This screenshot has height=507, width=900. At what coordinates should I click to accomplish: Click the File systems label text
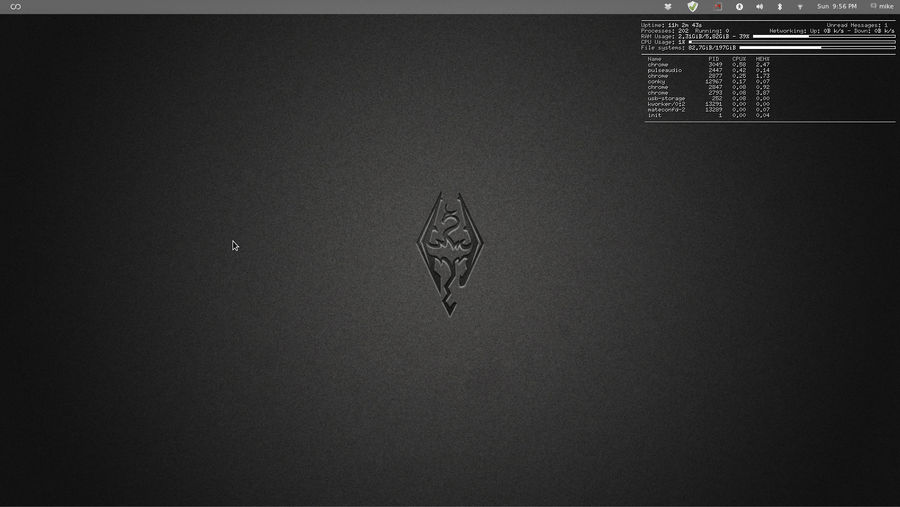(x=662, y=48)
